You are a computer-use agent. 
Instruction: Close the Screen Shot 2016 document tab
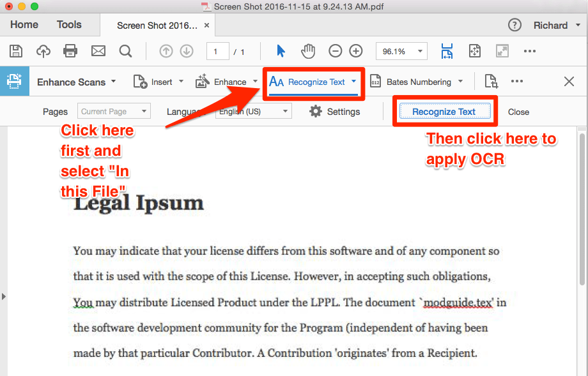click(206, 26)
